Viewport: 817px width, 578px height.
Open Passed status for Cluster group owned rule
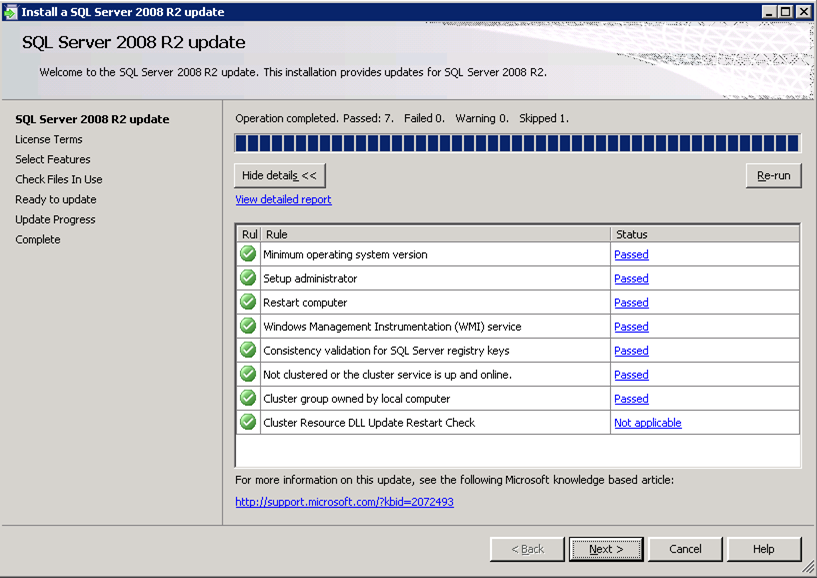(x=632, y=398)
